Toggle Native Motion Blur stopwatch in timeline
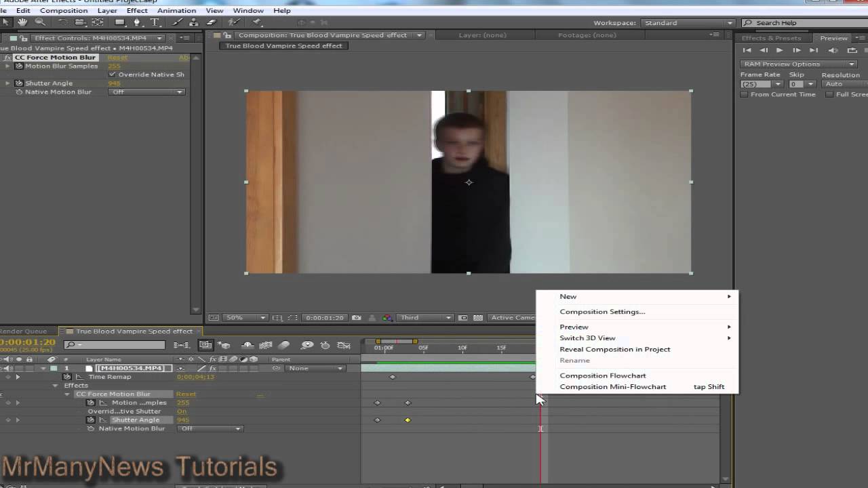This screenshot has width=868, height=488. [x=91, y=429]
